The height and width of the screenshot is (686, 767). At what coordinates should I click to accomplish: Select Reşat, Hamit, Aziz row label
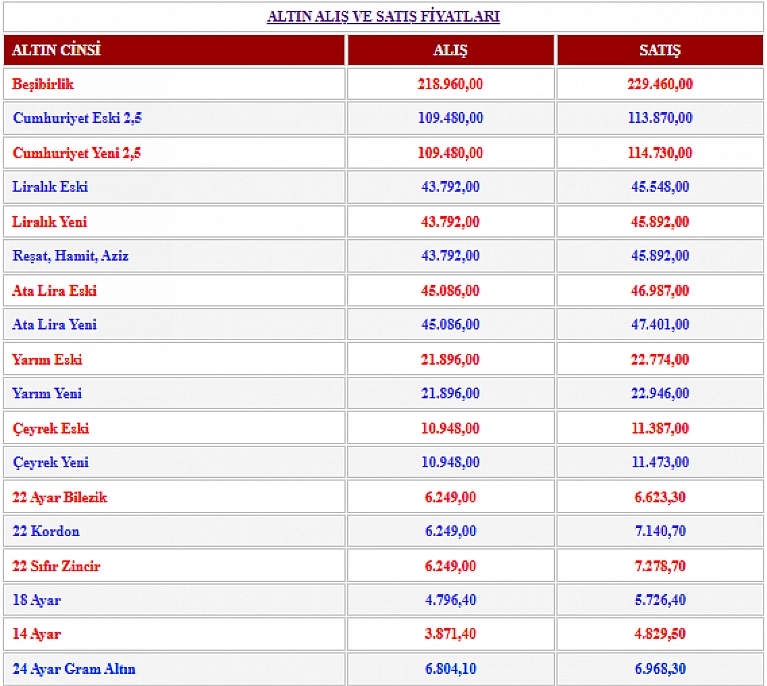tap(70, 256)
